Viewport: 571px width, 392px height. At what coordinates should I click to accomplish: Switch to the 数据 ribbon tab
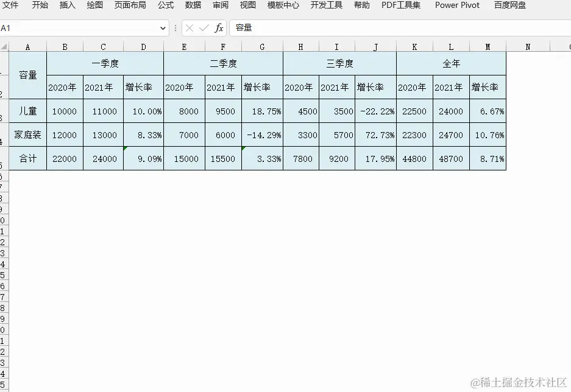tap(192, 5)
